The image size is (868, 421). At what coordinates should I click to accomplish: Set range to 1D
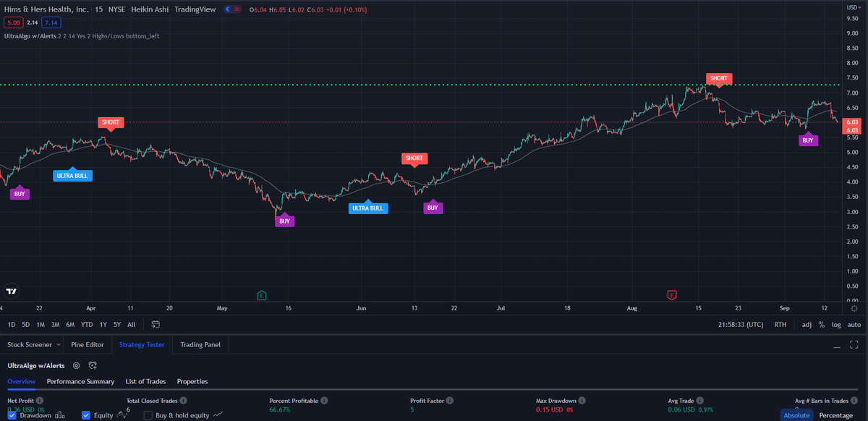click(x=11, y=325)
